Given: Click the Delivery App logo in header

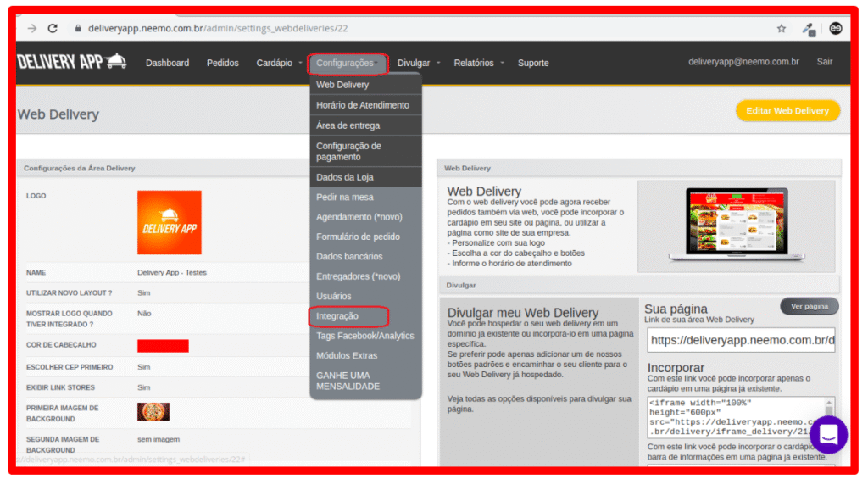Looking at the screenshot, I should 72,62.
